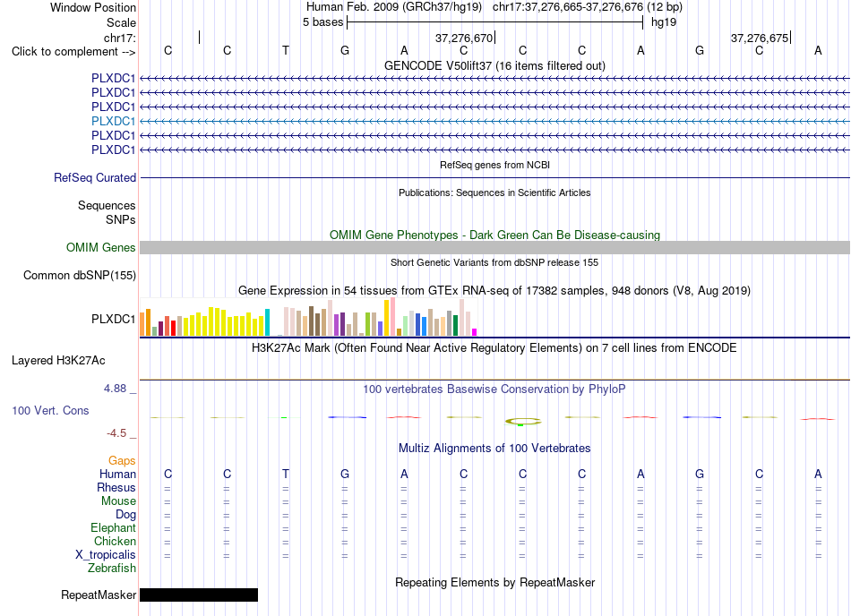Click the hg19 label beside scale bar
The image size is (851, 616).
[x=663, y=22]
